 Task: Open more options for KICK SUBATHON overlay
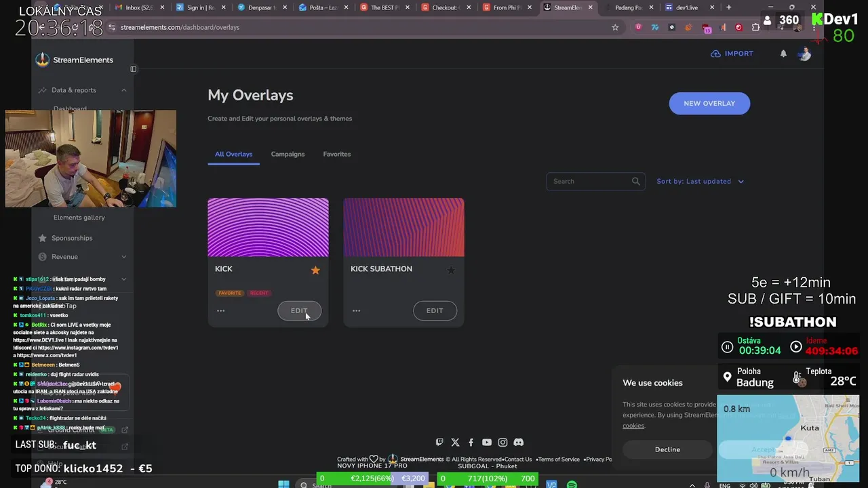[356, 310]
